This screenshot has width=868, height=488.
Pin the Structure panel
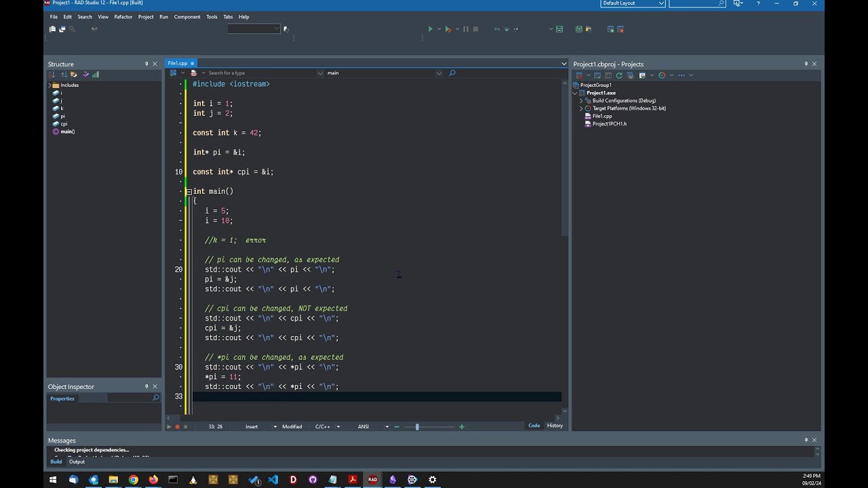(x=146, y=64)
